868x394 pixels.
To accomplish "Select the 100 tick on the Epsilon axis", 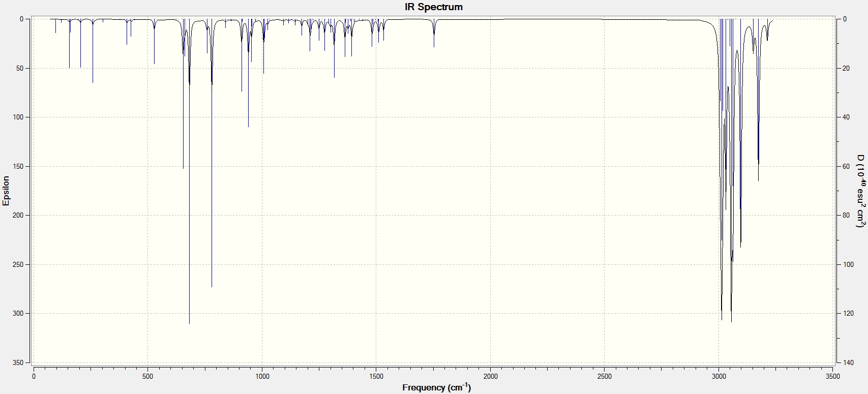I will coord(18,117).
